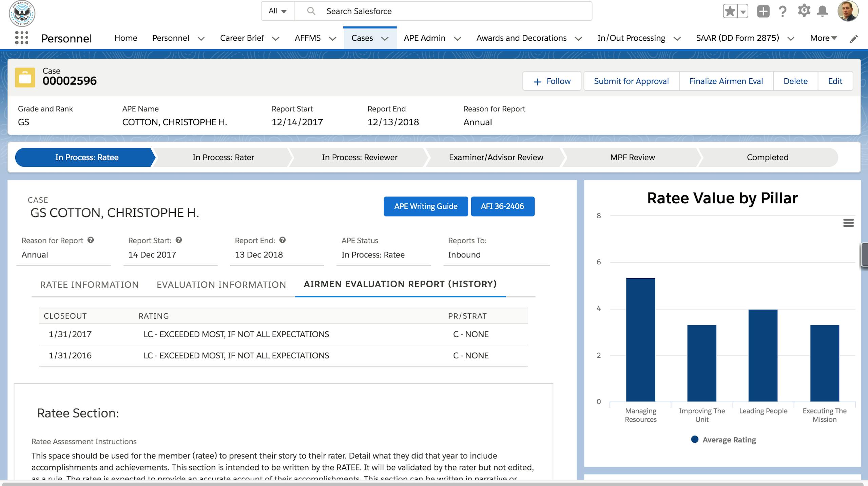Open Salesforce Help with the question mark icon

tap(783, 11)
